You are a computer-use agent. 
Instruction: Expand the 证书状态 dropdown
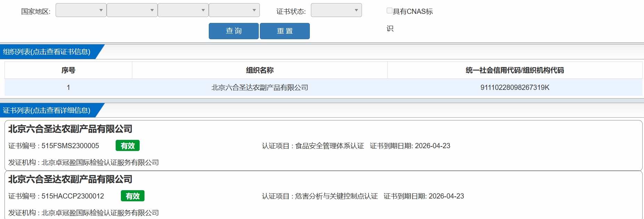pyautogui.click(x=336, y=10)
